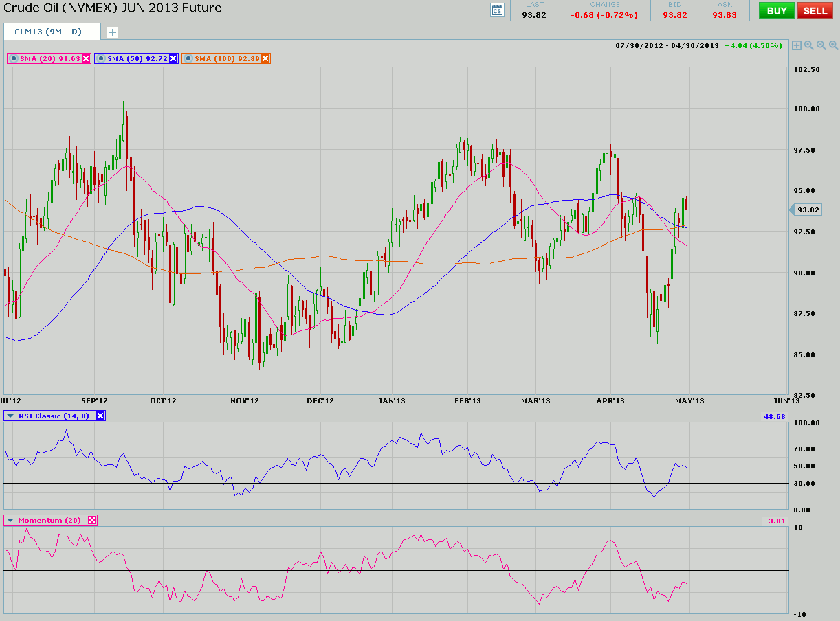Image resolution: width=840 pixels, height=621 pixels.
Task: Click the rightmost magnifier zoom icon
Action: pos(834,45)
